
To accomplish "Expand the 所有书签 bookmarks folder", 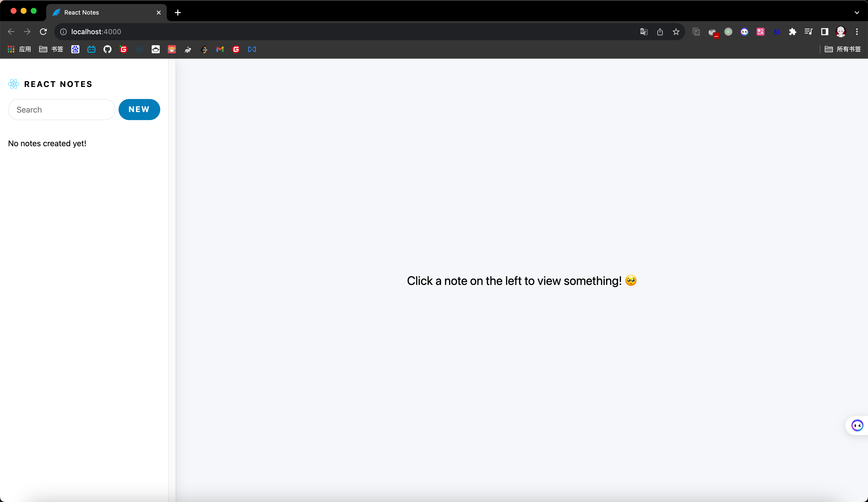I will 843,49.
